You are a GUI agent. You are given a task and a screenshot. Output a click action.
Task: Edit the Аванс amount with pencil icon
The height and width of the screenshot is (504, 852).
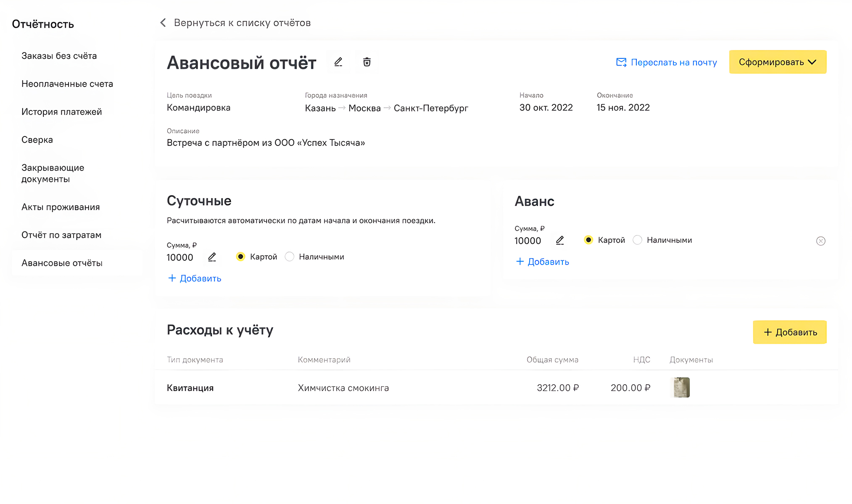click(559, 240)
